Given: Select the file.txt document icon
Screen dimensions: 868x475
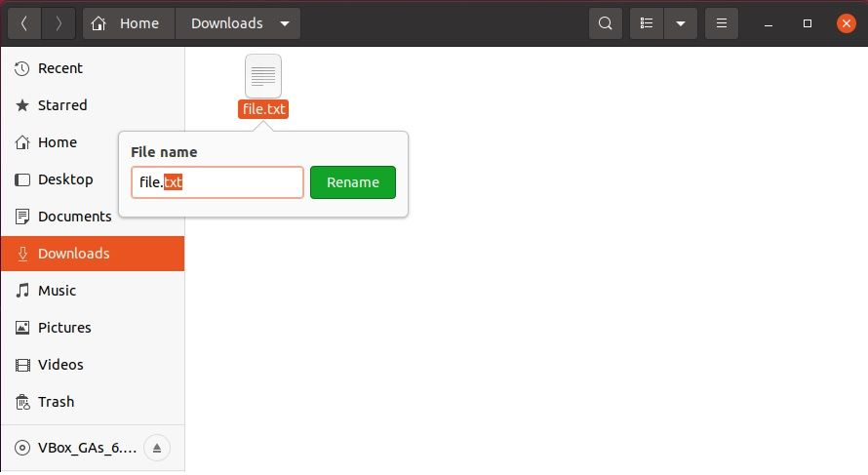Looking at the screenshot, I should pos(263,76).
